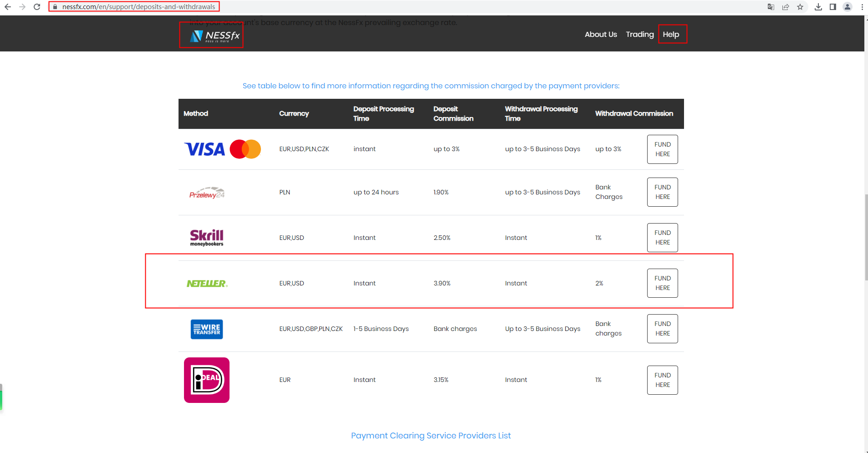Click the iDEAL logo

click(207, 380)
